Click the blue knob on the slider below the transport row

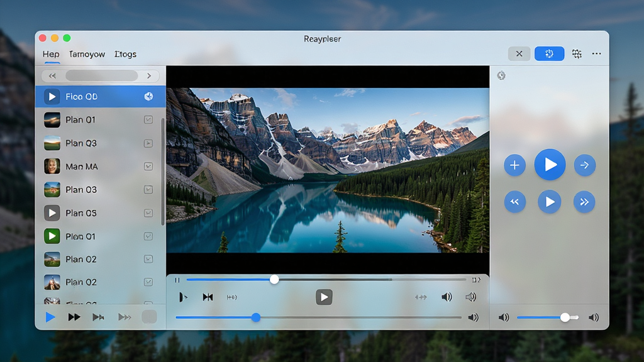pos(256,317)
